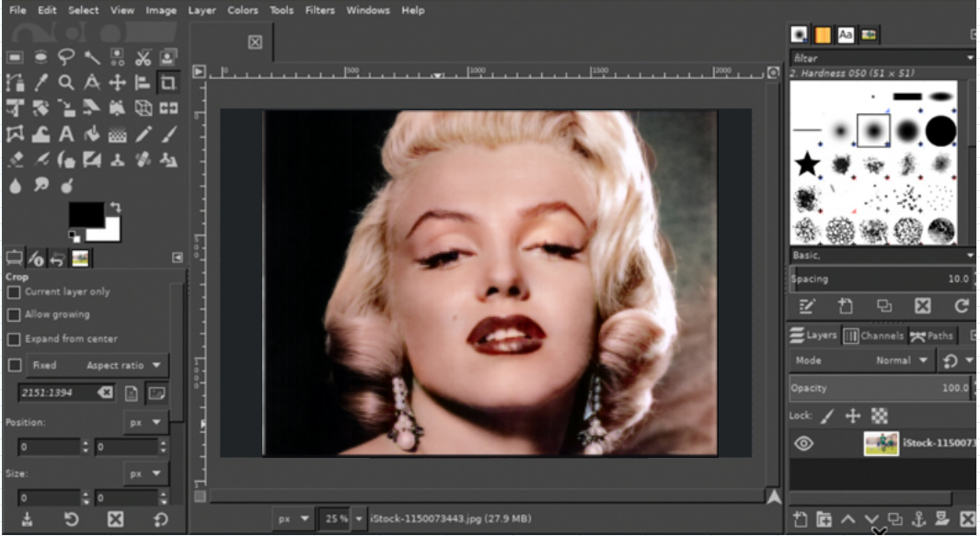Image resolution: width=980 pixels, height=536 pixels.
Task: Enable the Current layer only checkbox
Action: tap(14, 291)
